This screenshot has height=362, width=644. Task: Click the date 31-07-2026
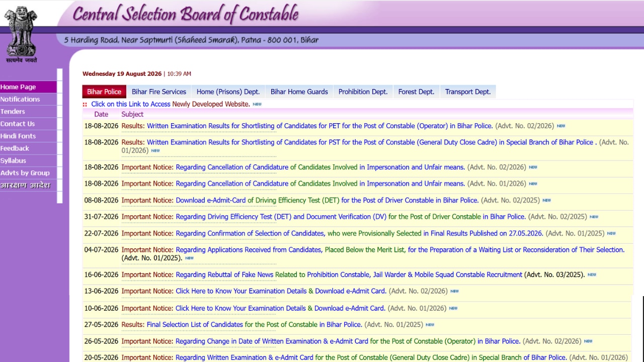(101, 217)
